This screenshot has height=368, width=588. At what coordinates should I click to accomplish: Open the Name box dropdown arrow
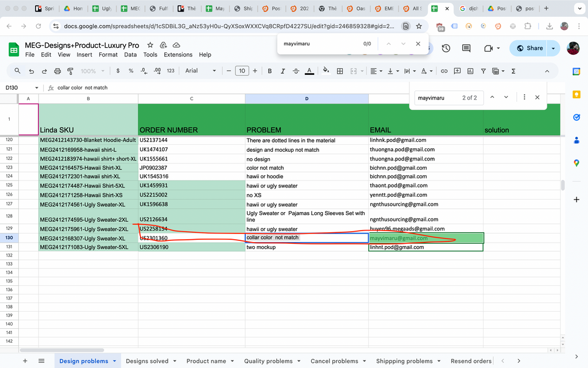click(x=36, y=87)
